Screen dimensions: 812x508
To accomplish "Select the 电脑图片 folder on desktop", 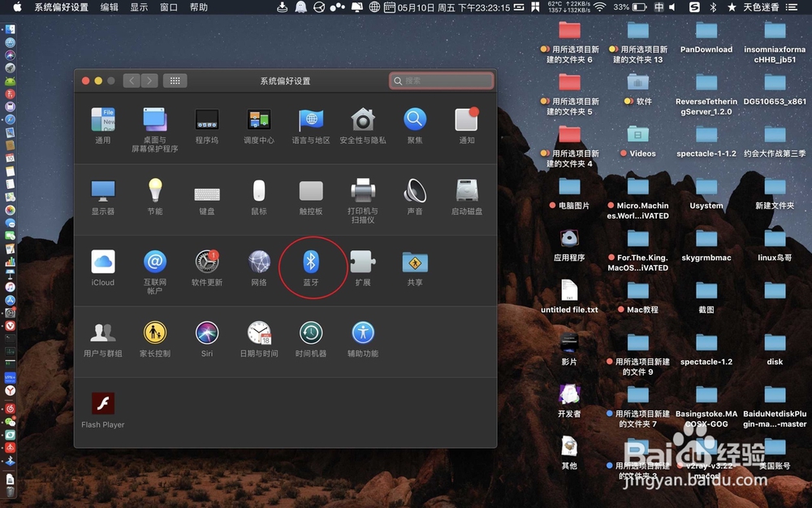I will pos(569,187).
